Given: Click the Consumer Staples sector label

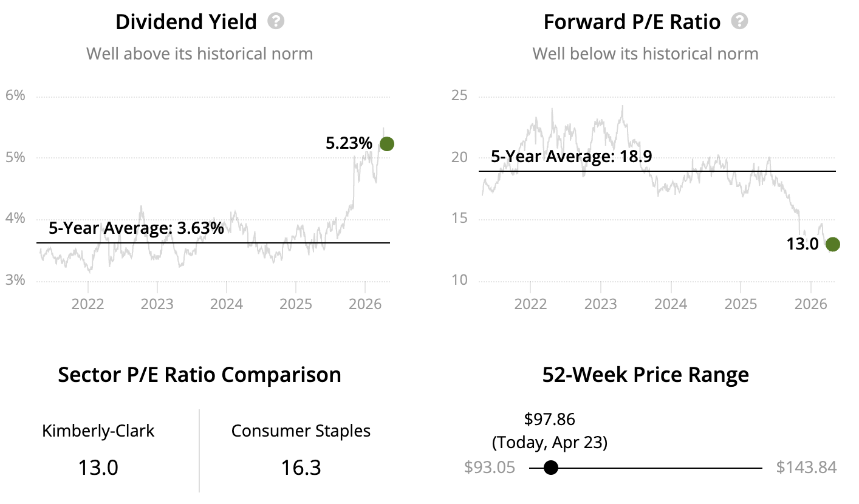Looking at the screenshot, I should point(301,431).
